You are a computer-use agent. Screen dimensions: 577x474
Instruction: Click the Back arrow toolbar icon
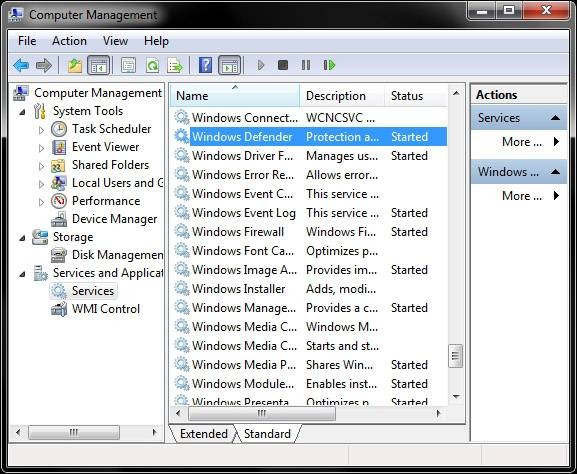21,66
